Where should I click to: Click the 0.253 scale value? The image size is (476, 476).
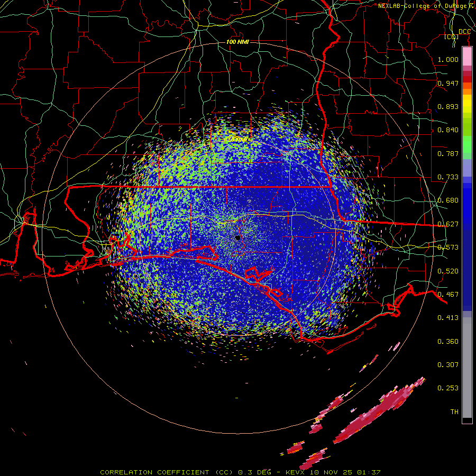coord(448,388)
